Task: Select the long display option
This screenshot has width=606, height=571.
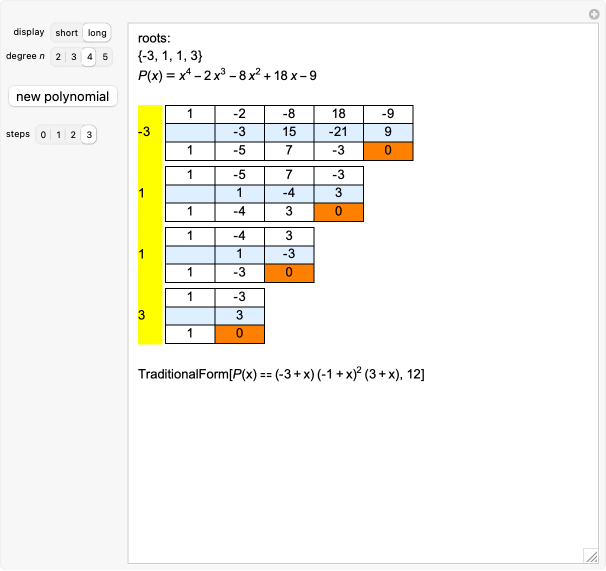Action: point(97,32)
